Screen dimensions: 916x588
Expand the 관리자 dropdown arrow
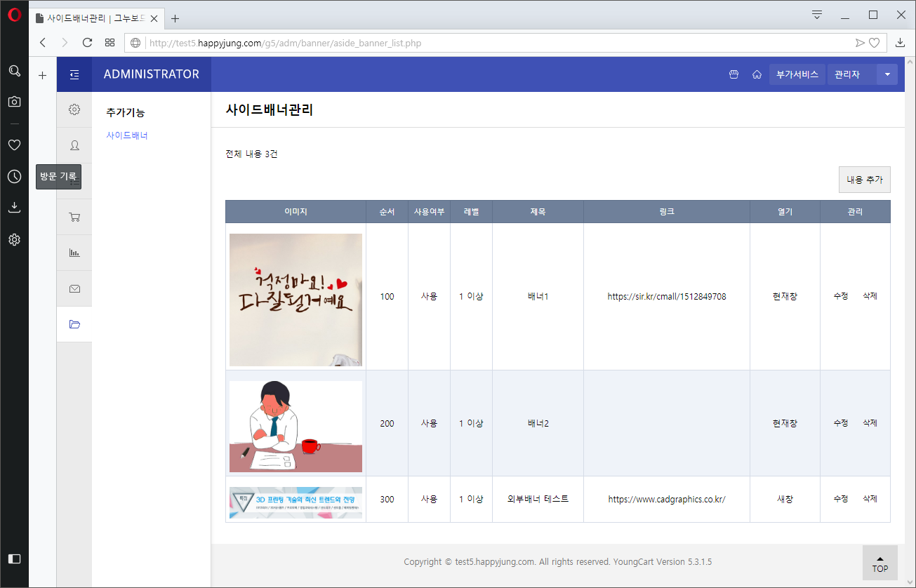click(x=887, y=74)
